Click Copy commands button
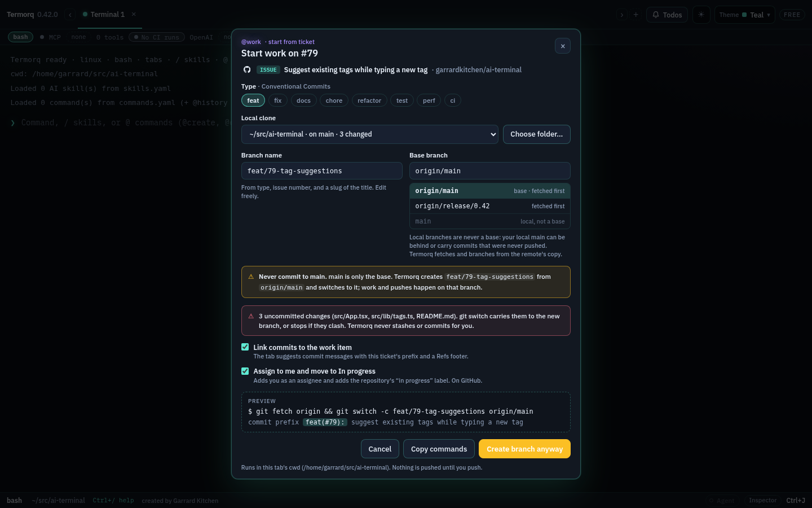812x508 pixels. 439,449
